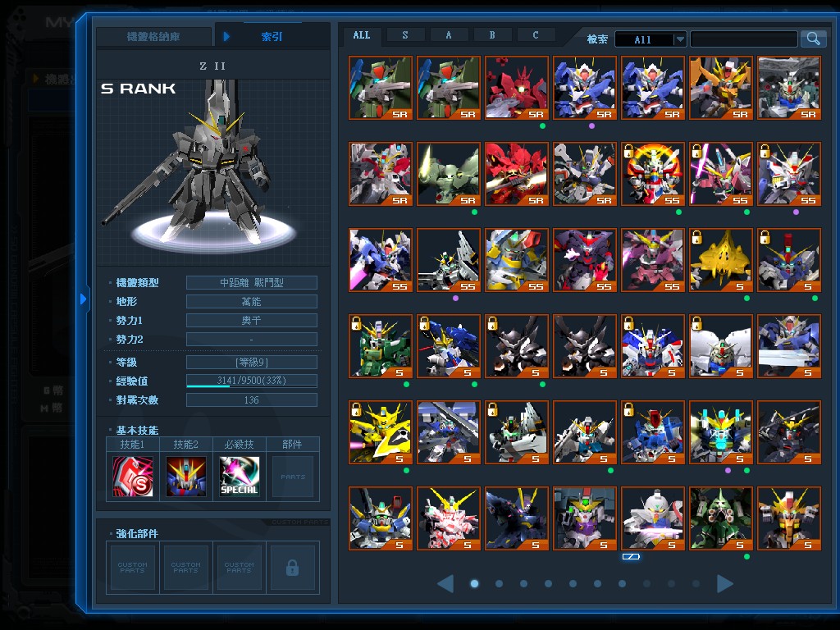
Task: Jump to the second page dot
Action: click(499, 583)
